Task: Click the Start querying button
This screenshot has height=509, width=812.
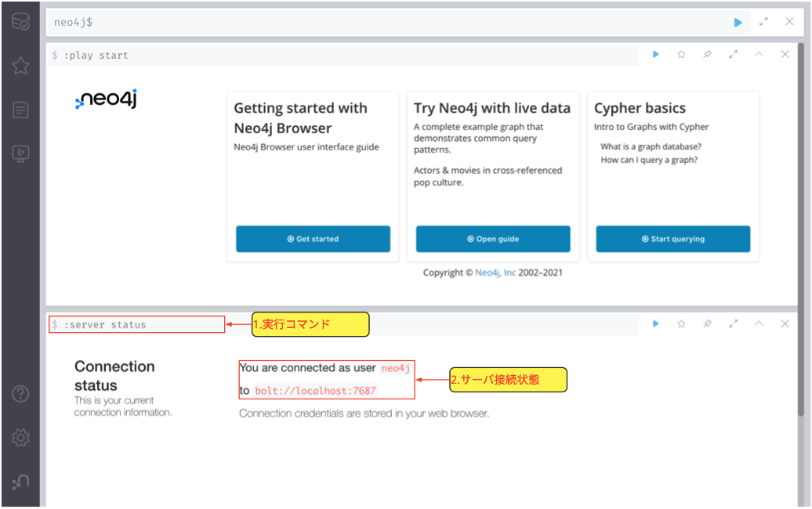Action: (x=672, y=239)
